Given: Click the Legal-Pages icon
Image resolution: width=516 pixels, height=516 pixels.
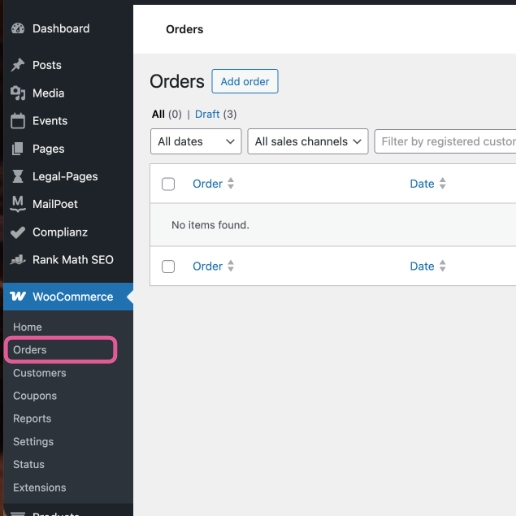Looking at the screenshot, I should point(18,176).
